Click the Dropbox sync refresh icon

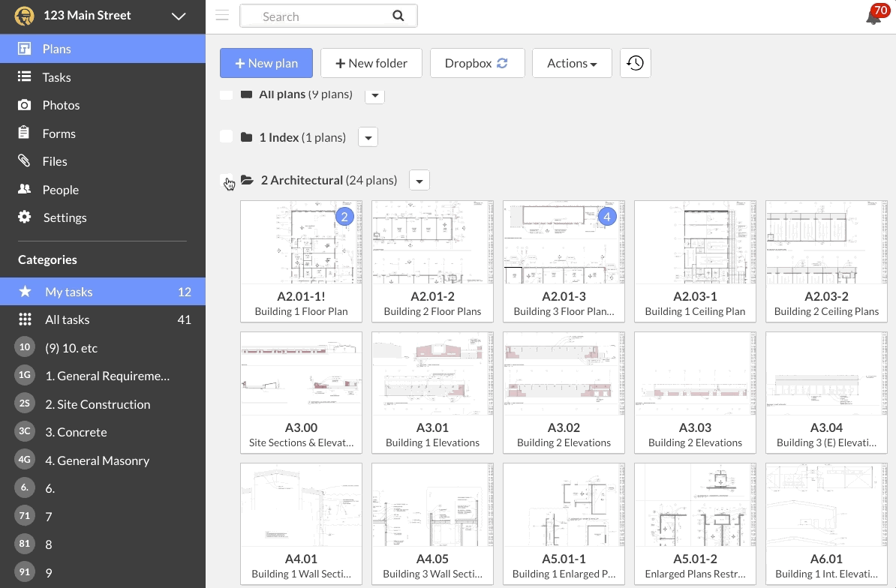(x=501, y=63)
